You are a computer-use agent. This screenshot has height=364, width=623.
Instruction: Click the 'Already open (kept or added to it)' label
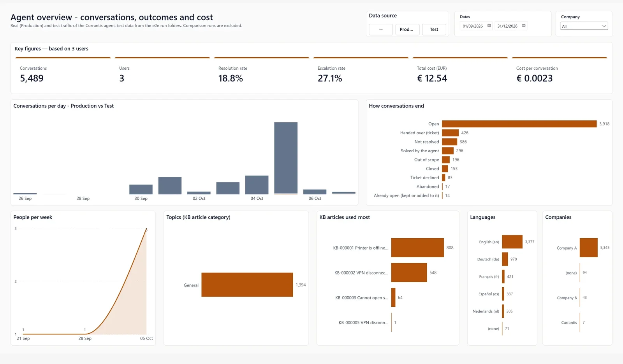point(407,195)
